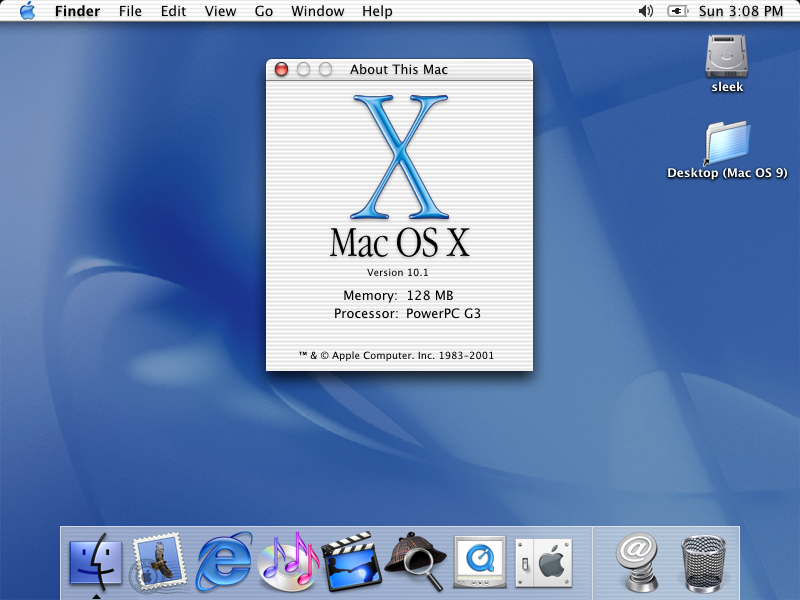Viewport: 800px width, 600px height.
Task: Click the battery power status icon
Action: coord(678,11)
